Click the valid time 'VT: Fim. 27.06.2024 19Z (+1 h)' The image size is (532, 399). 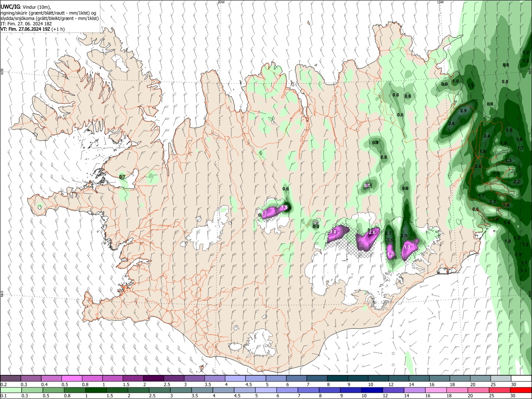[32, 29]
